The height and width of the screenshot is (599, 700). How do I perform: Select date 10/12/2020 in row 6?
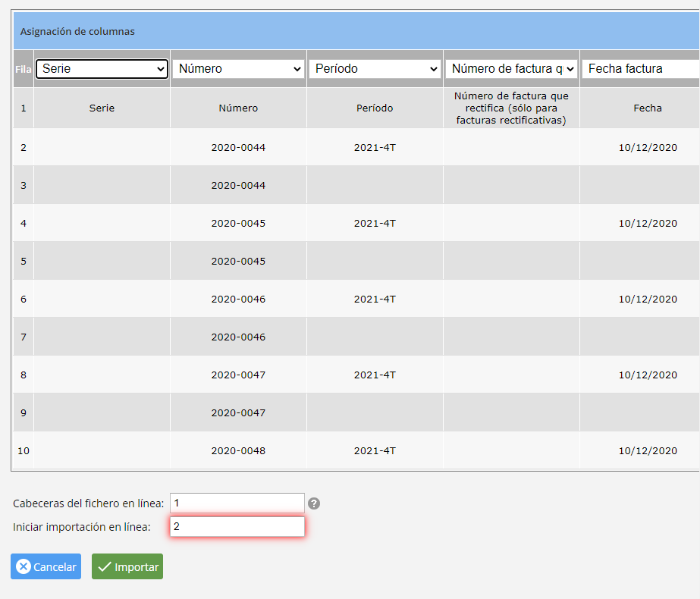pyautogui.click(x=648, y=299)
